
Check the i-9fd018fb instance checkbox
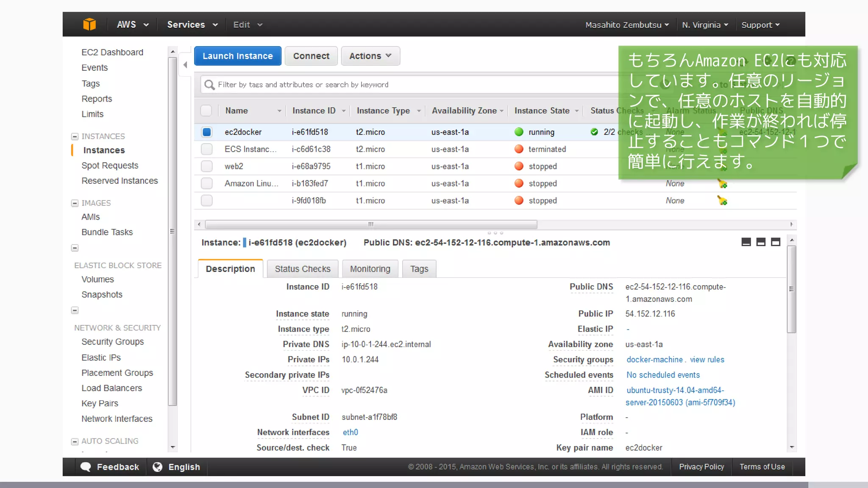(206, 200)
